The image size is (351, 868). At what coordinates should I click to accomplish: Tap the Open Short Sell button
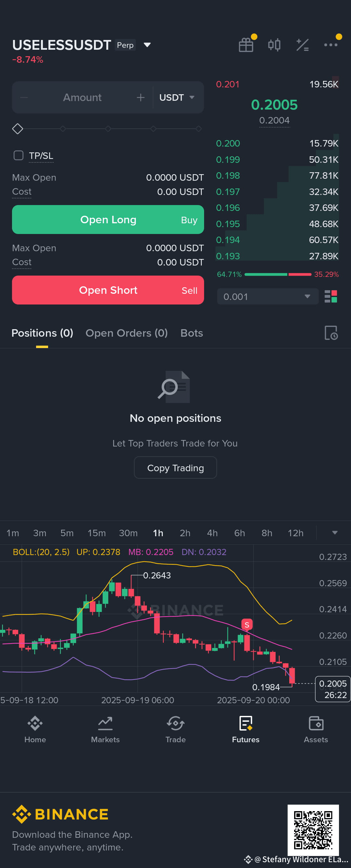pyautogui.click(x=108, y=290)
